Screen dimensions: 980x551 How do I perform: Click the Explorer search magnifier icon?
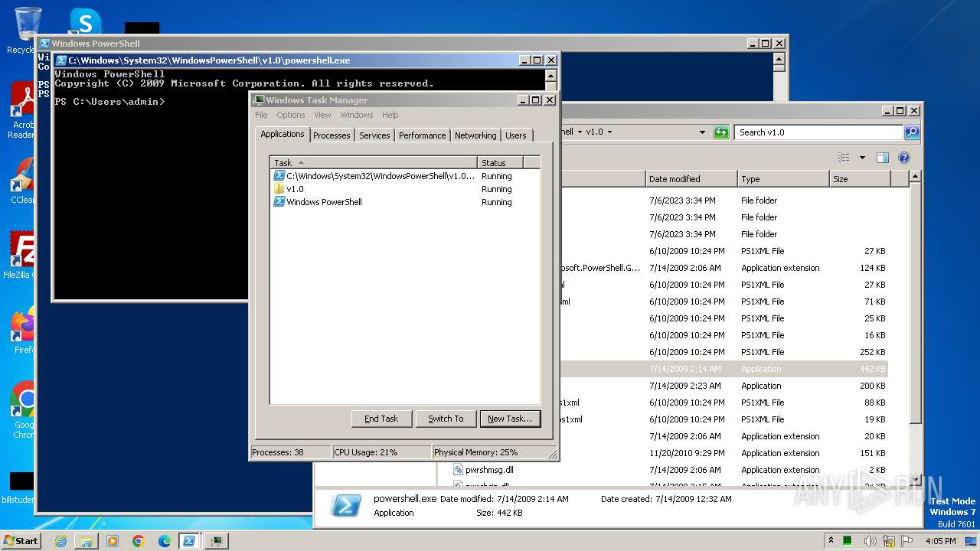pos(911,132)
